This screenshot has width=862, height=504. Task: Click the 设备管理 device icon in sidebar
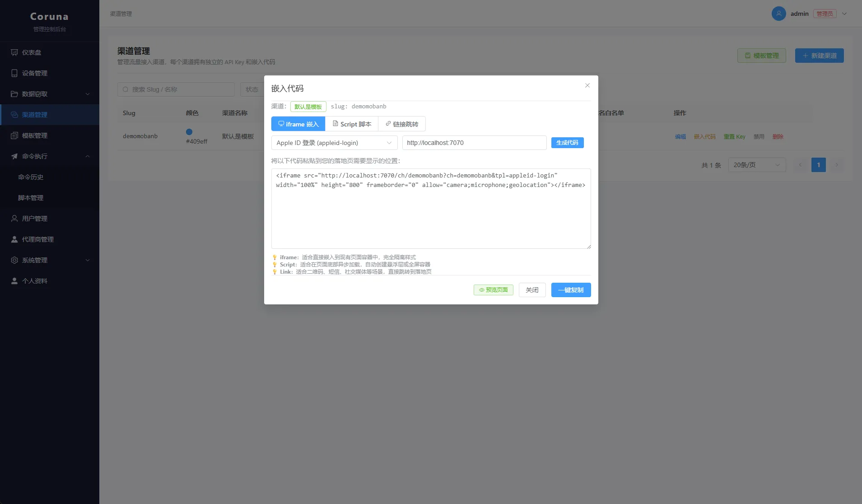tap(14, 73)
